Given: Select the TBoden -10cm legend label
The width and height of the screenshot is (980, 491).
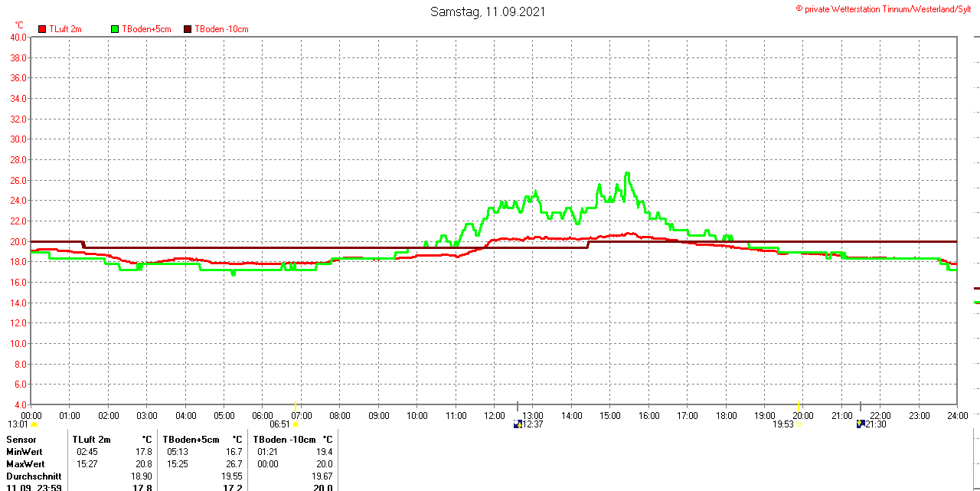Looking at the screenshot, I should click(221, 29).
